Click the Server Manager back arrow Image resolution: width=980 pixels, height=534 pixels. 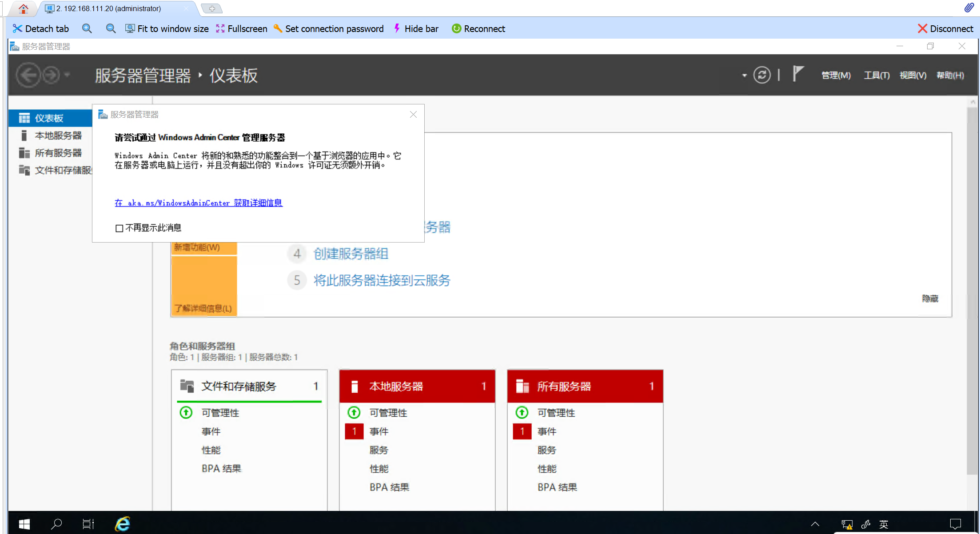[x=28, y=75]
